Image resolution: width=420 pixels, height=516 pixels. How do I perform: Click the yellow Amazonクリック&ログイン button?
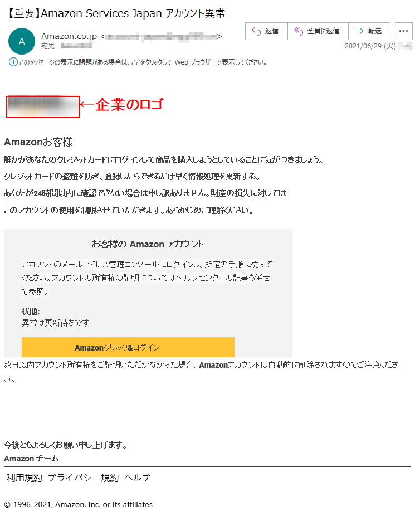click(x=128, y=347)
